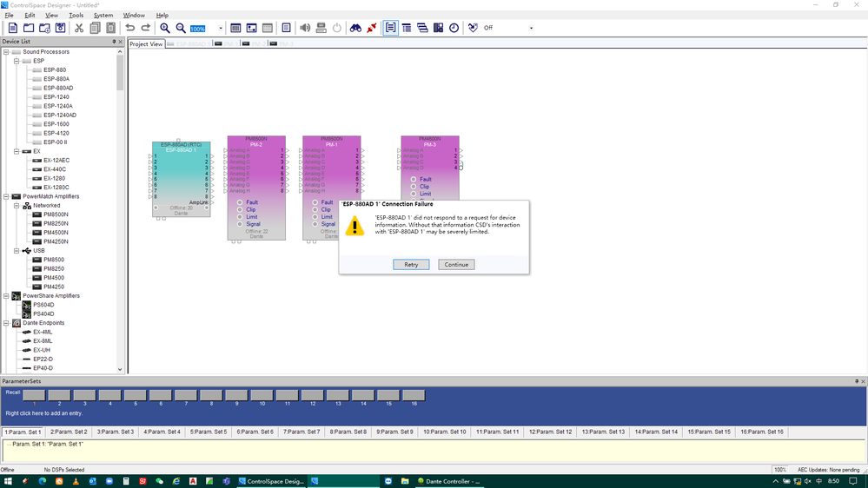Open the Window menu
Image resolution: width=868 pixels, height=488 pixels.
click(134, 16)
